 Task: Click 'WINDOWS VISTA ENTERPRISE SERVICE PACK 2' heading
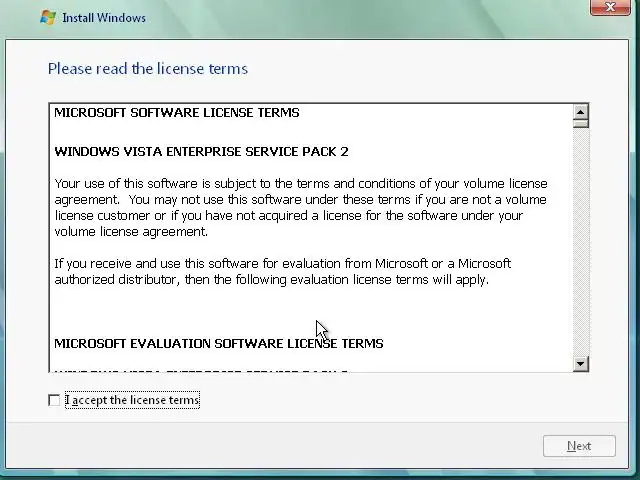[x=201, y=151]
